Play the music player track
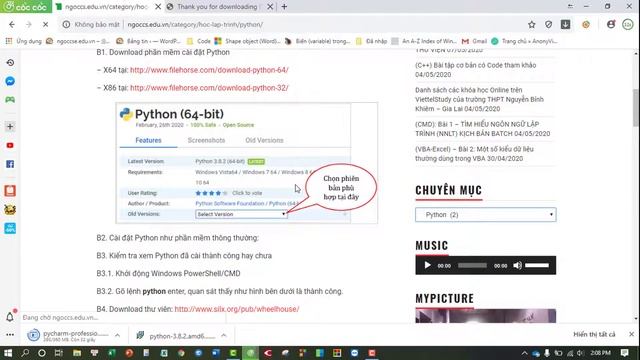Image resolution: width=640 pixels, height=360 pixels. point(427,265)
